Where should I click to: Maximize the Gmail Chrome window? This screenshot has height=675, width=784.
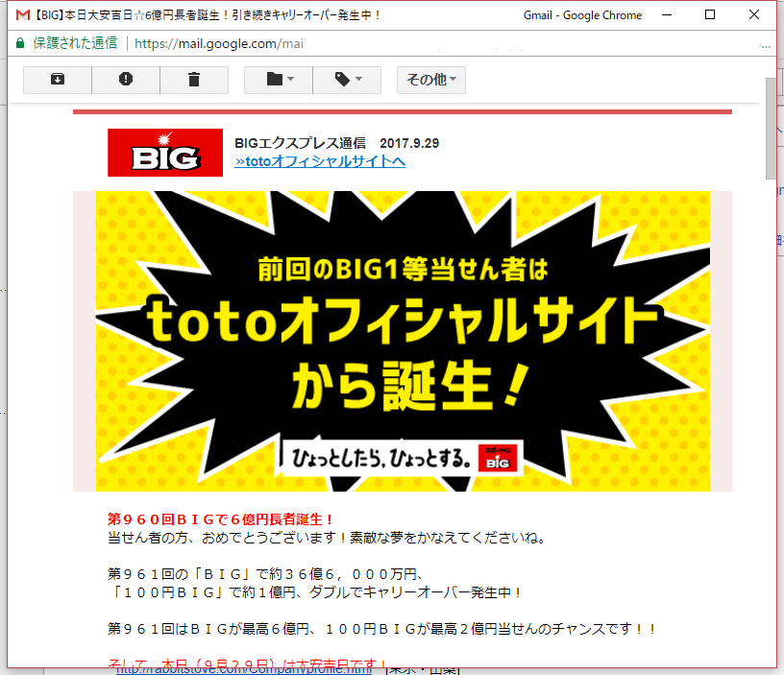click(x=709, y=15)
